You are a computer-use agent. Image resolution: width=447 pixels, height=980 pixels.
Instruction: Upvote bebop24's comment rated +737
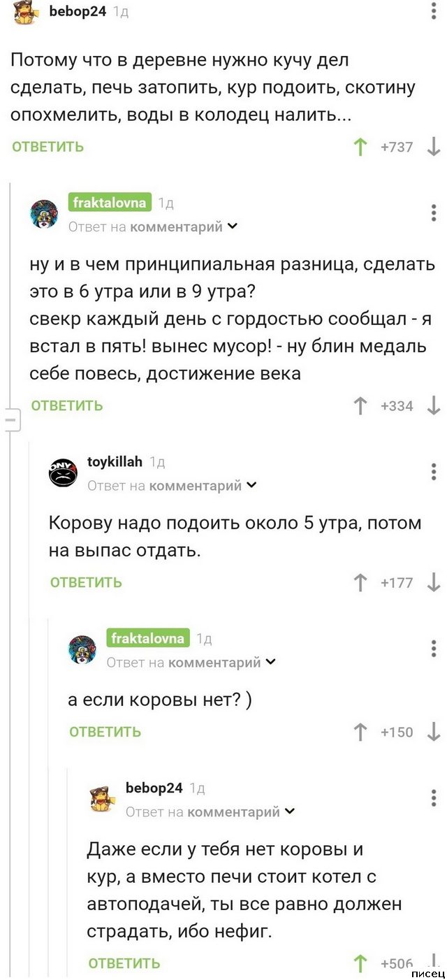point(360,147)
